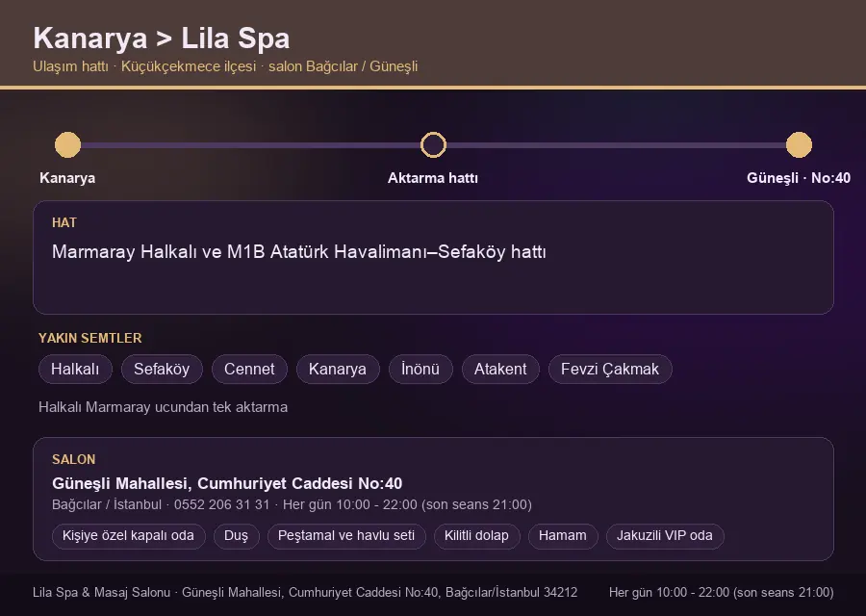Click the Güneşli Mahallesi, Cumhuriyet Caddesi No:40 address

click(x=227, y=483)
